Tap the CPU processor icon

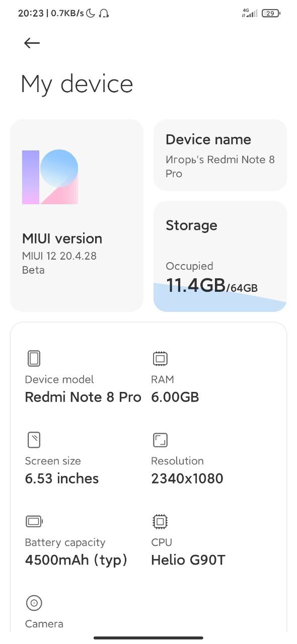[160, 522]
